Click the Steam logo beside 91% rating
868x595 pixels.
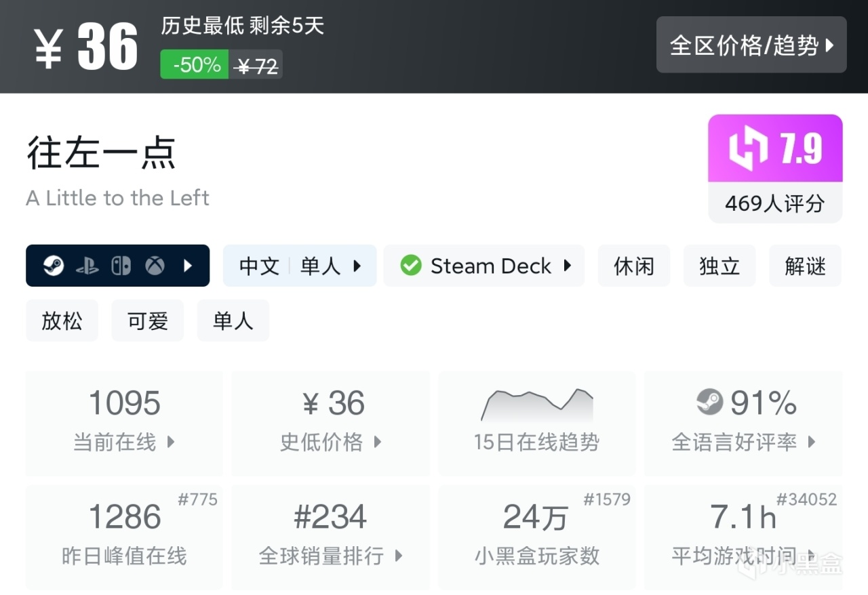pos(710,403)
